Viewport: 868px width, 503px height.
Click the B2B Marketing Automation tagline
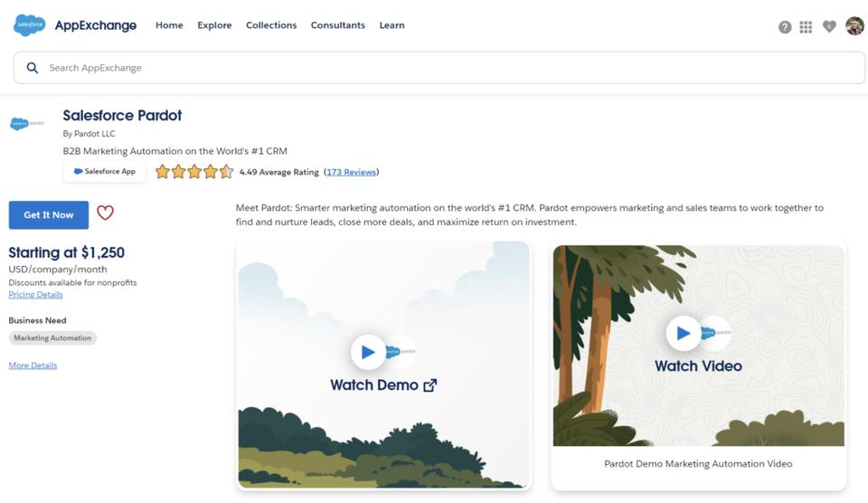point(175,151)
